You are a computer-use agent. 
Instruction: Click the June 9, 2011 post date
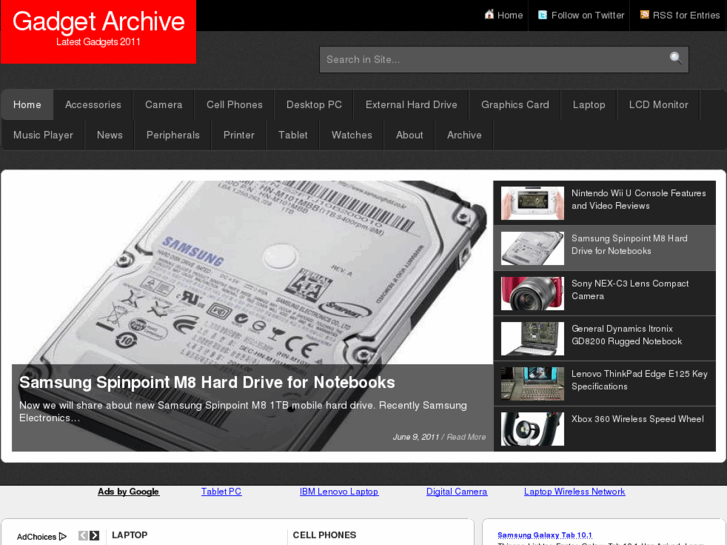415,437
